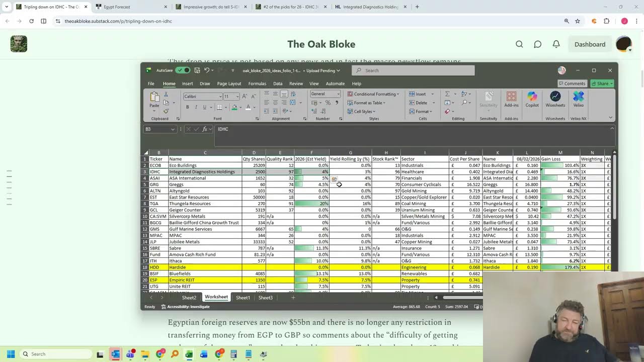Select the Format Painter brush icon
The height and width of the screenshot is (362, 644).
pyautogui.click(x=166, y=111)
